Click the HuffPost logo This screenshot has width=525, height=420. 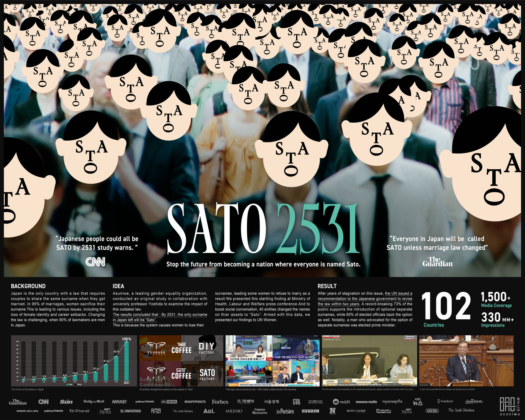195,402
